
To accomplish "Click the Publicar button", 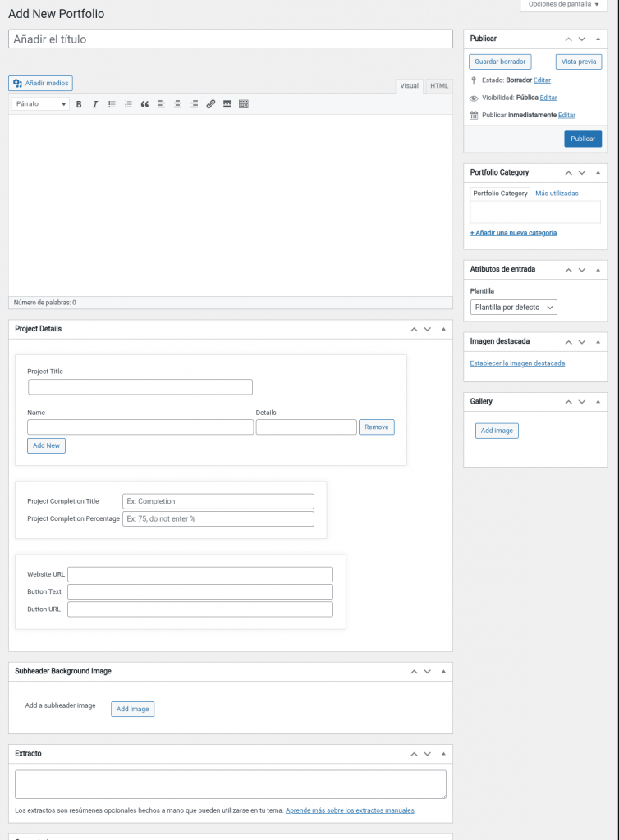I will (x=583, y=139).
